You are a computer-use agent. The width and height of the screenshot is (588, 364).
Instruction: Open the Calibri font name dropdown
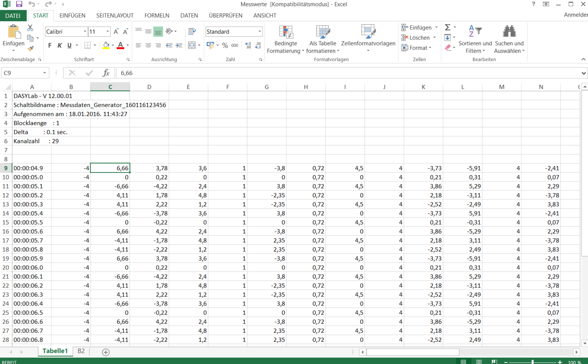pos(85,32)
